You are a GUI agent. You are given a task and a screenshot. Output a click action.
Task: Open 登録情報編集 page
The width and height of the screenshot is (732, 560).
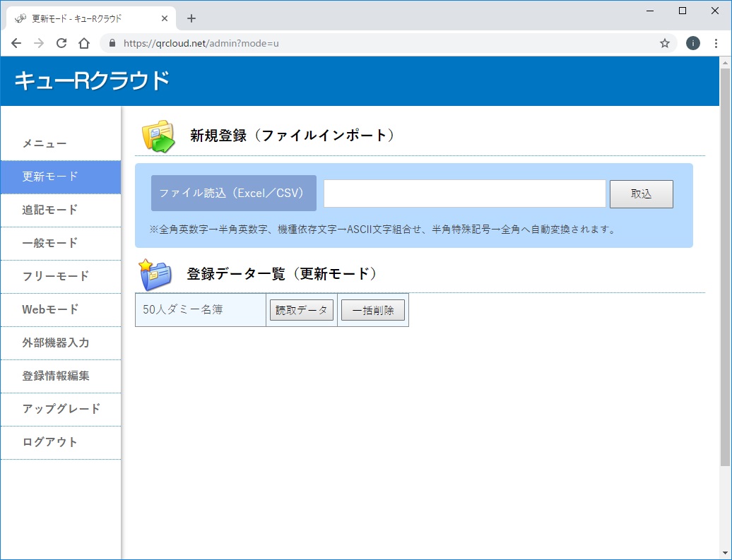pyautogui.click(x=61, y=376)
